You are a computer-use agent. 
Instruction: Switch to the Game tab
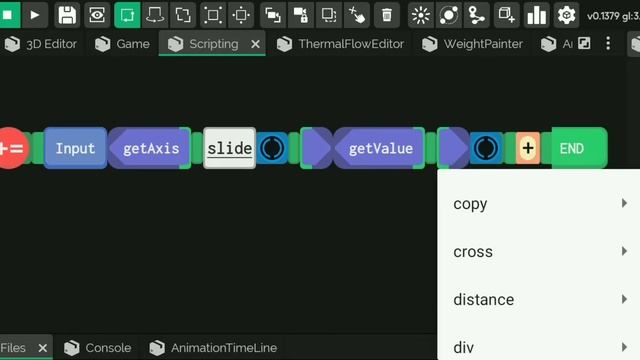coord(122,44)
